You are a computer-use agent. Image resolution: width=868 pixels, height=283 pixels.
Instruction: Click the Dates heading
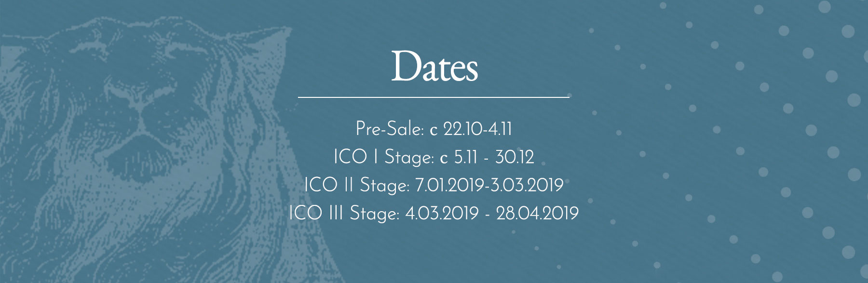tap(434, 67)
